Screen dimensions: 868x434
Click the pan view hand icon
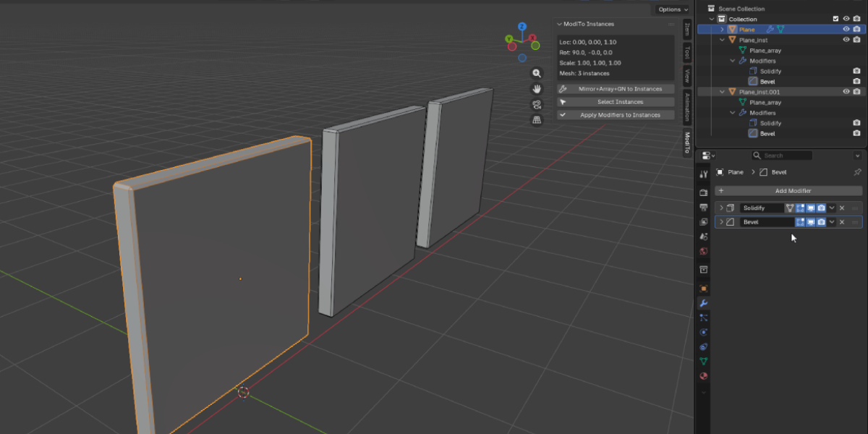(537, 89)
